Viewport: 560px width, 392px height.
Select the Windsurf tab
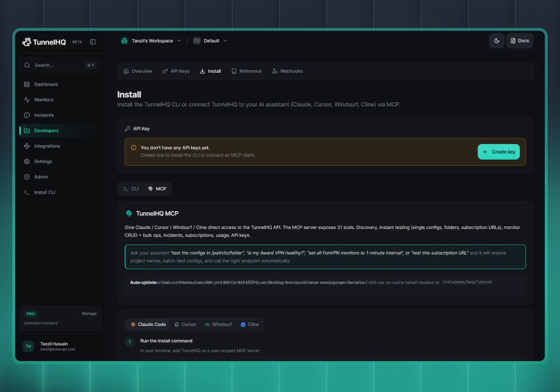tap(218, 324)
